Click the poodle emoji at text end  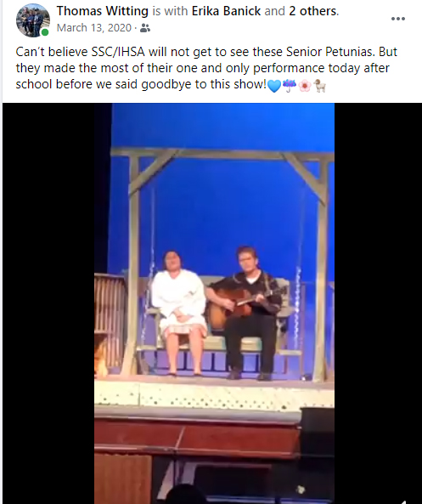tap(320, 86)
